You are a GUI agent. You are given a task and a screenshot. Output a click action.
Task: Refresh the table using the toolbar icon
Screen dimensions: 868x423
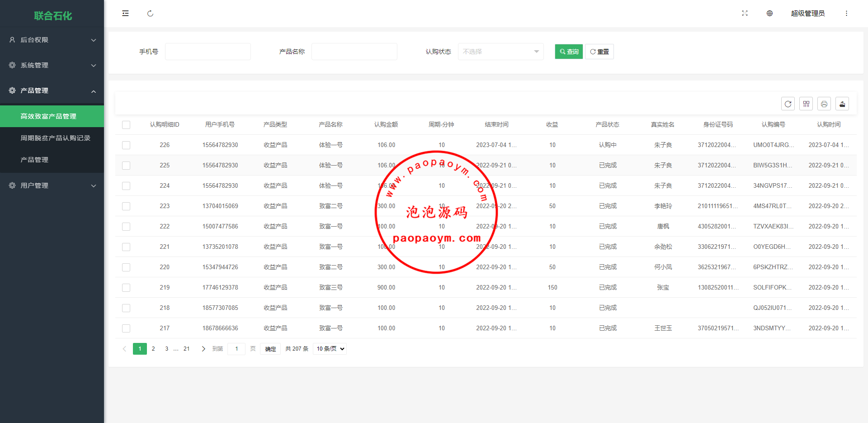pos(788,104)
